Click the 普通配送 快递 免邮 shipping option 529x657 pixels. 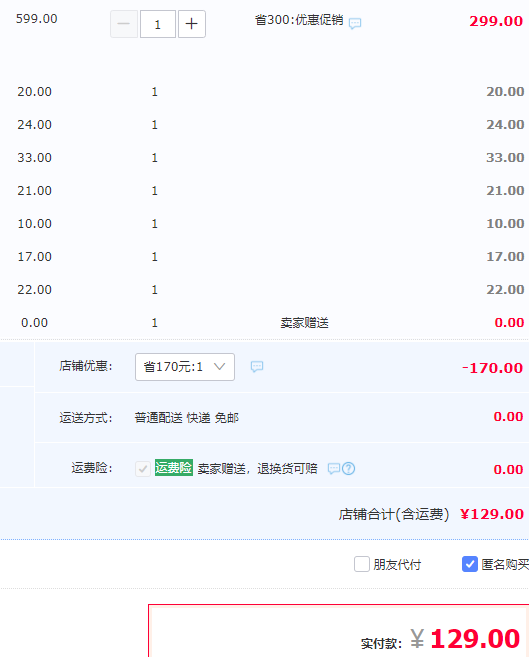click(186, 418)
